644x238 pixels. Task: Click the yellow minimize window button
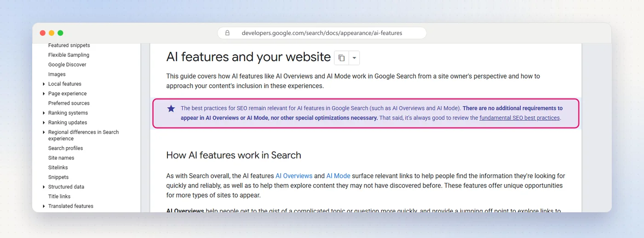[52, 33]
